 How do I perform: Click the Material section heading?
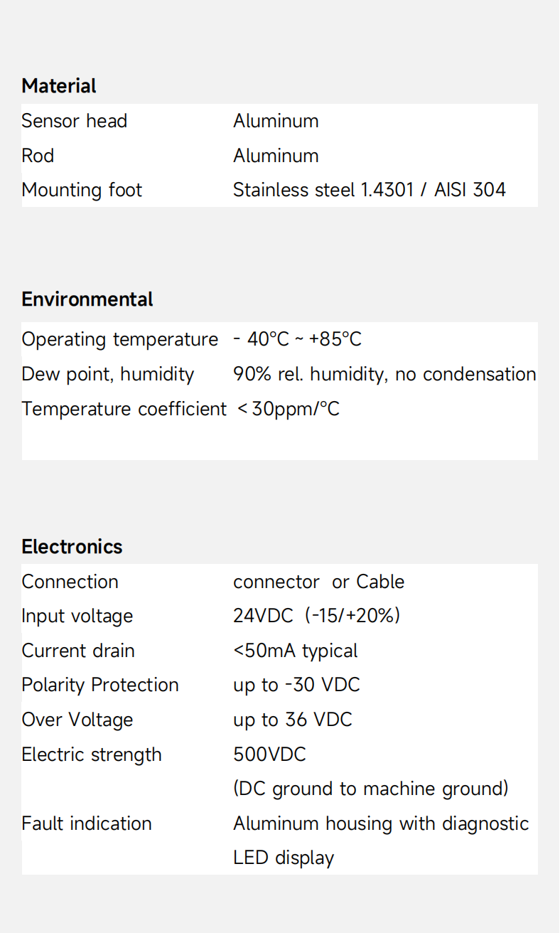(59, 86)
